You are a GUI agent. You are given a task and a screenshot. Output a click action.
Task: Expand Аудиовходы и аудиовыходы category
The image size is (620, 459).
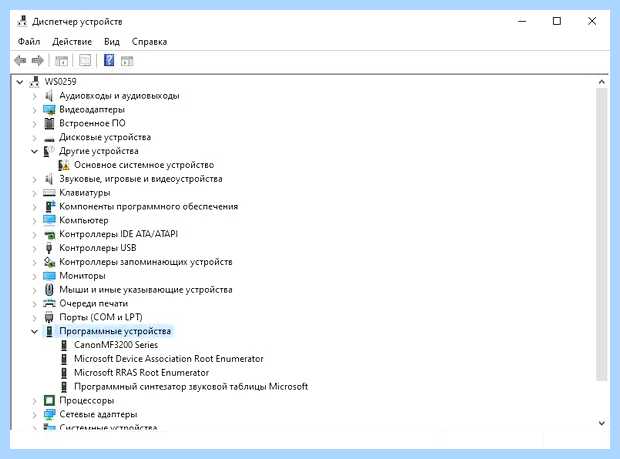click(x=34, y=96)
